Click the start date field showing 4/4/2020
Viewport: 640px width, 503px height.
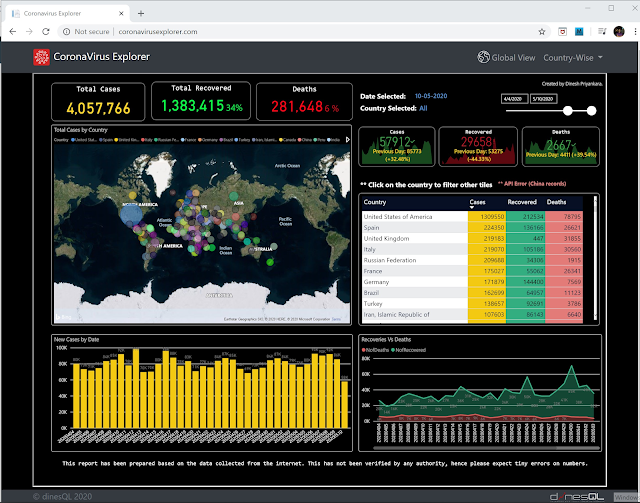pyautogui.click(x=514, y=99)
